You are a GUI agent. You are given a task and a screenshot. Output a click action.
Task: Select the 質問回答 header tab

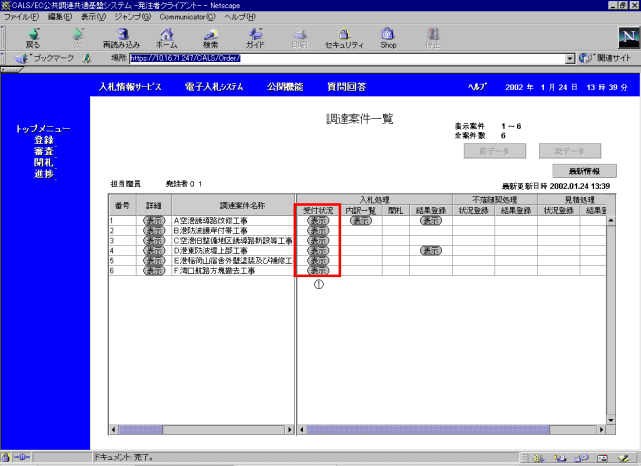coord(347,87)
